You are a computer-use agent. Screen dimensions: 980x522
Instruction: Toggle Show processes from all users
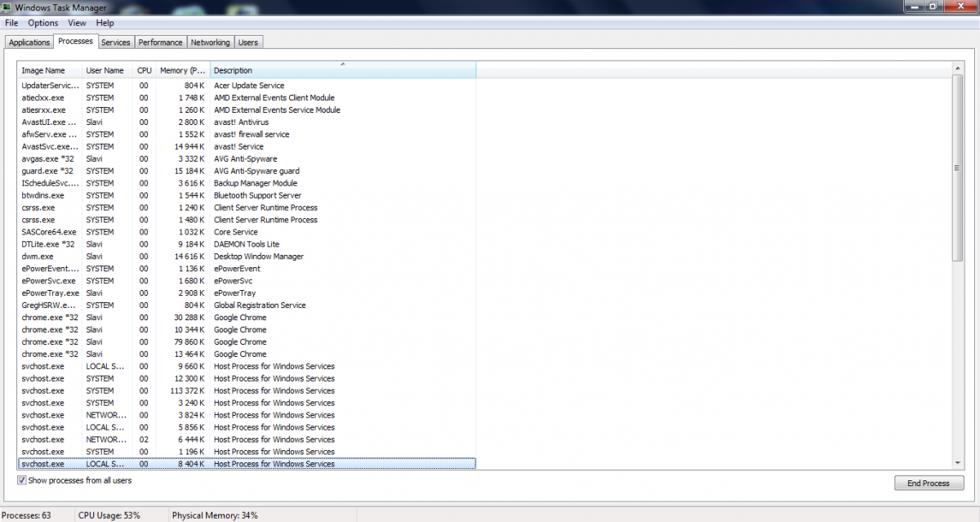(22, 480)
